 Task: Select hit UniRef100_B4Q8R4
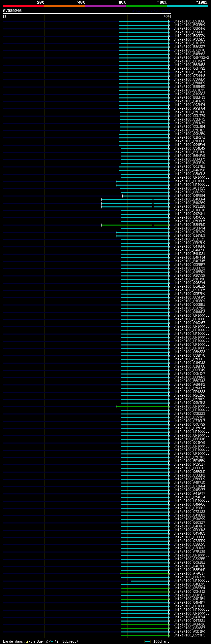(189, 199)
